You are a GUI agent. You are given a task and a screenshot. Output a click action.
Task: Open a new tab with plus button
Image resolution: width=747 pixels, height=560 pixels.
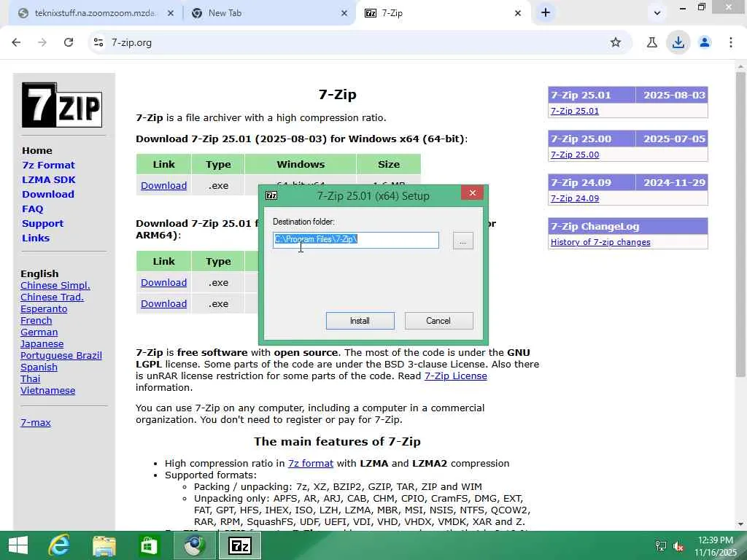point(546,13)
